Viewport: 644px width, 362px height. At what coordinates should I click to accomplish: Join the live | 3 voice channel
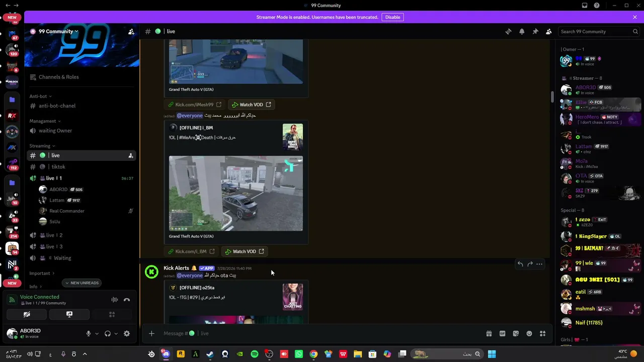(82, 246)
